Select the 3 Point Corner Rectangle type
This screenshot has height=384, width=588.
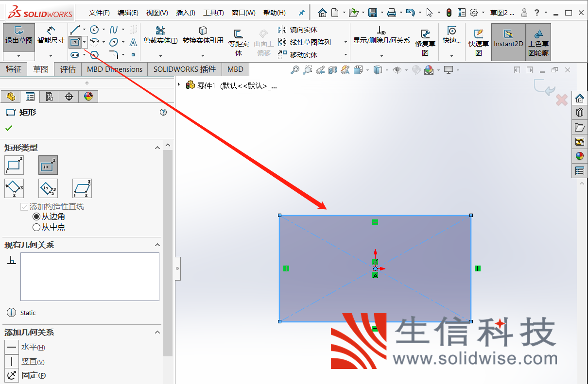tap(14, 188)
